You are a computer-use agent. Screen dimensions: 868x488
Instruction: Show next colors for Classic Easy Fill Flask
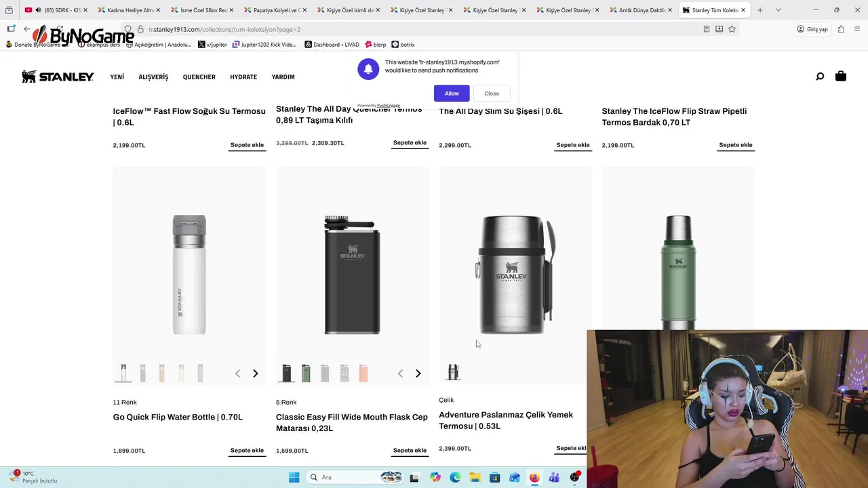418,373
